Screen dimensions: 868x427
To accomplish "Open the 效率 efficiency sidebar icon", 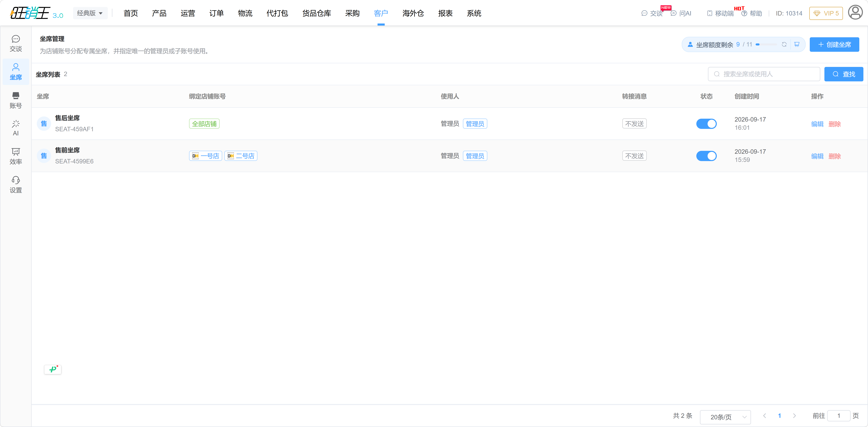I will click(x=15, y=156).
